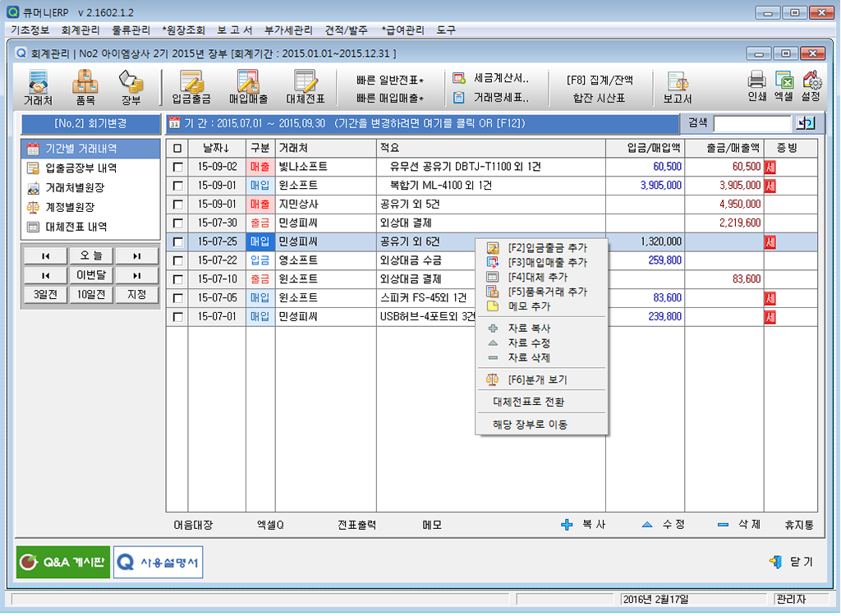Image resolution: width=841 pixels, height=616 pixels.
Task: Click the 인쇄 printer icon
Action: point(756,86)
